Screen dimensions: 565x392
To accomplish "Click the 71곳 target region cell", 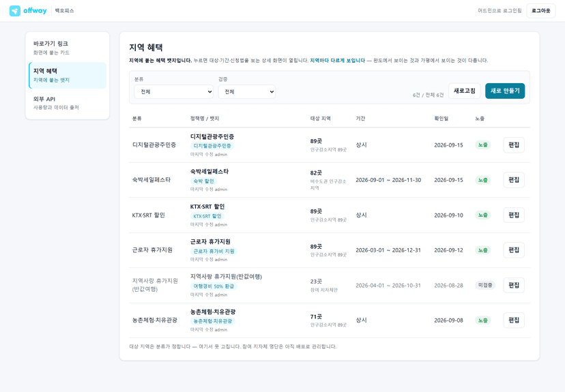I will pos(316,317).
